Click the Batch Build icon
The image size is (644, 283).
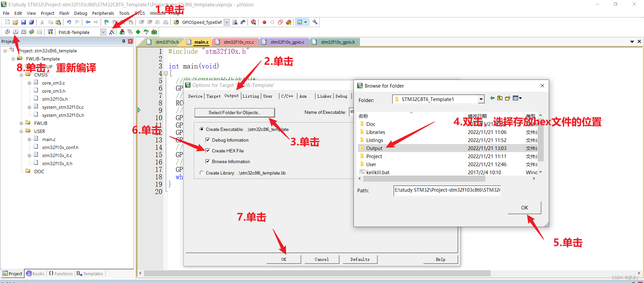tap(32, 32)
